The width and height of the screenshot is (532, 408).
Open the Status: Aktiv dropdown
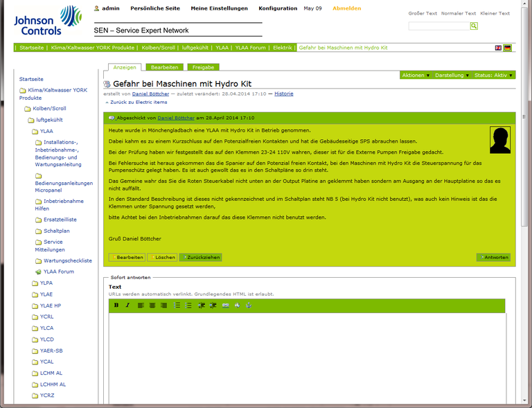pos(493,76)
